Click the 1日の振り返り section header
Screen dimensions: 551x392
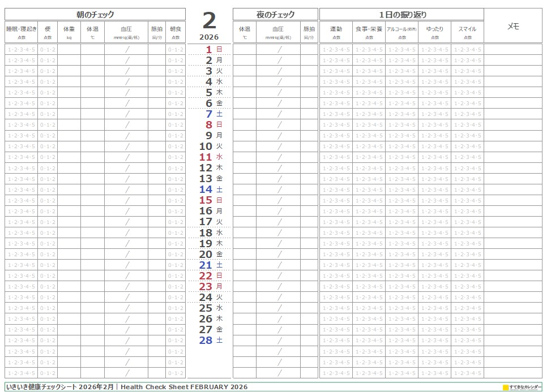401,15
